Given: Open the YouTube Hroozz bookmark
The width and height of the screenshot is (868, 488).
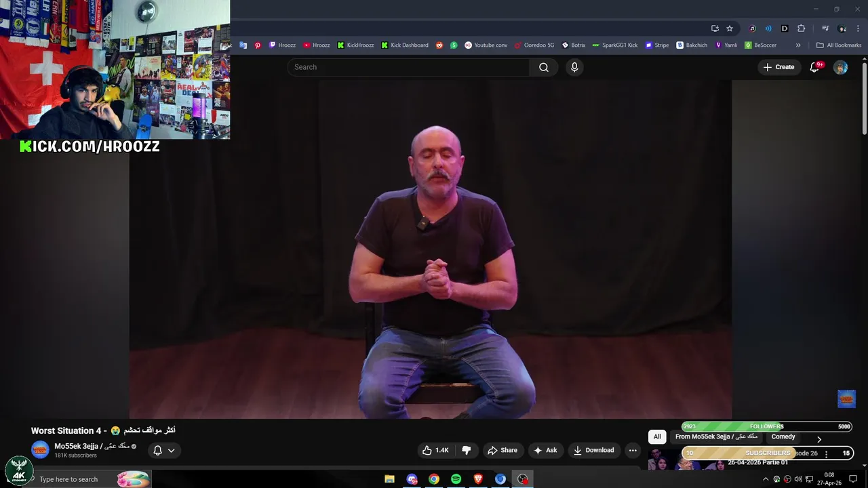Looking at the screenshot, I should [x=317, y=45].
